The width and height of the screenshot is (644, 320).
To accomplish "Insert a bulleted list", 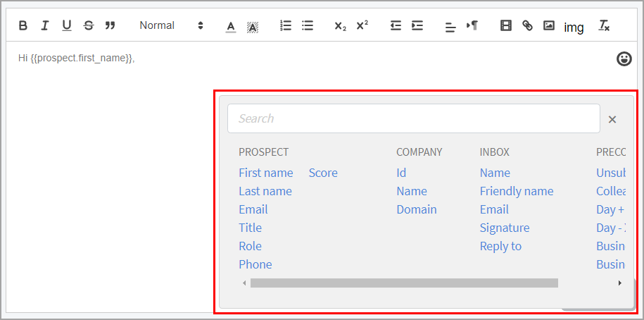I will pyautogui.click(x=308, y=26).
